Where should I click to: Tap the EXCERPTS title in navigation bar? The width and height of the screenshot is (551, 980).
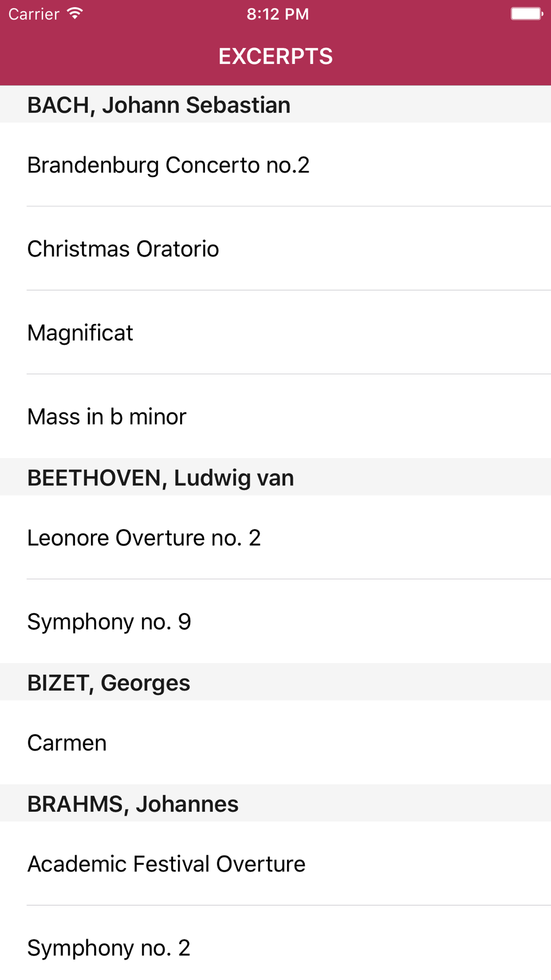[275, 56]
